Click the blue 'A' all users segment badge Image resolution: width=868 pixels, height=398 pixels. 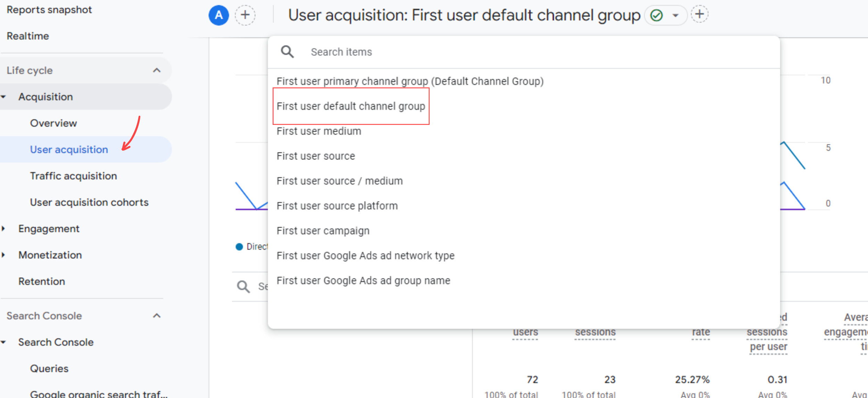point(218,15)
